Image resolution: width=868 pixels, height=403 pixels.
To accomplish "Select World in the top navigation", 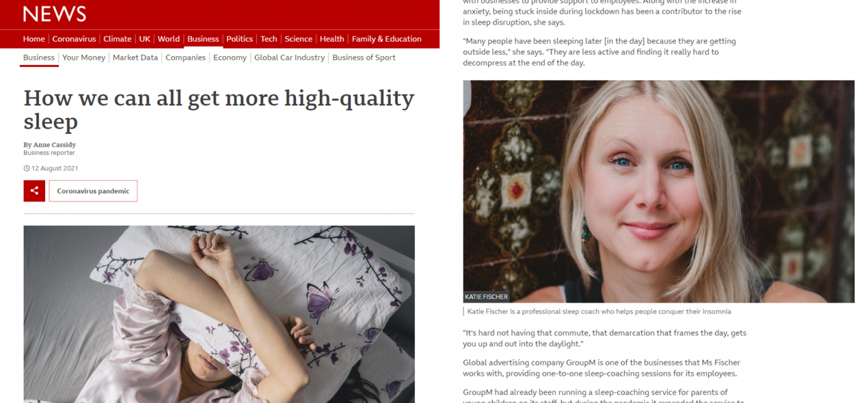I will pyautogui.click(x=169, y=39).
